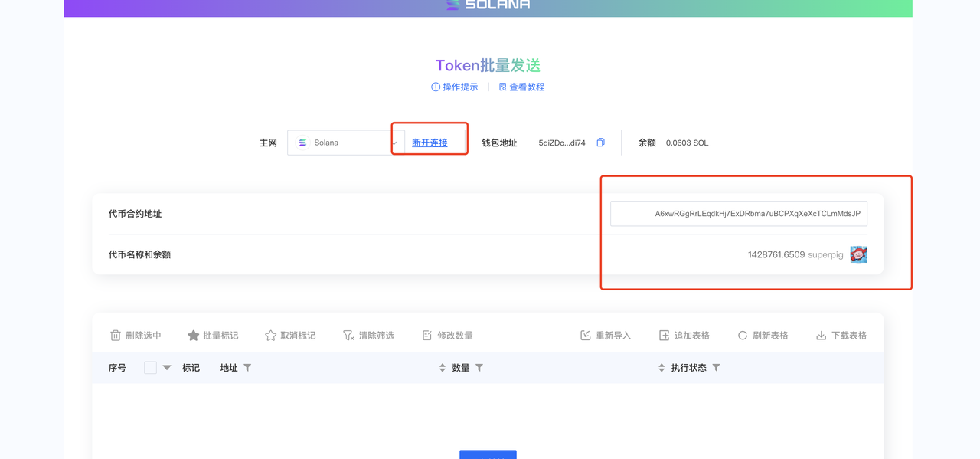Open the 查看教程 tutorial link
This screenshot has width=980, height=459.
(x=521, y=87)
